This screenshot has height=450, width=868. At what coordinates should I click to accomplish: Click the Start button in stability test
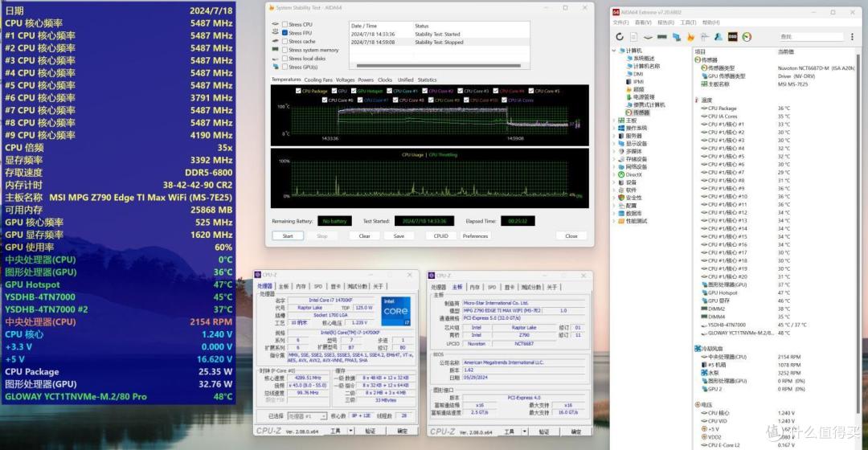click(288, 235)
